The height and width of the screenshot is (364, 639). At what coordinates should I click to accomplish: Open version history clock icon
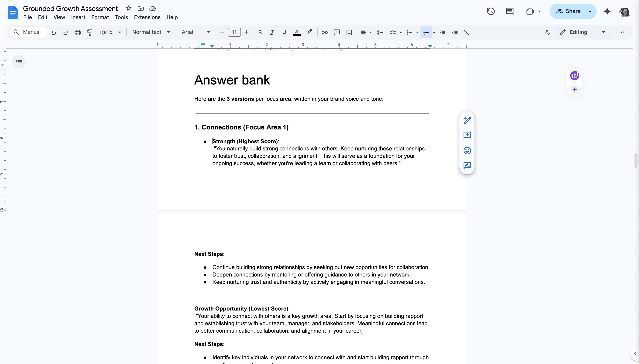coord(491,11)
